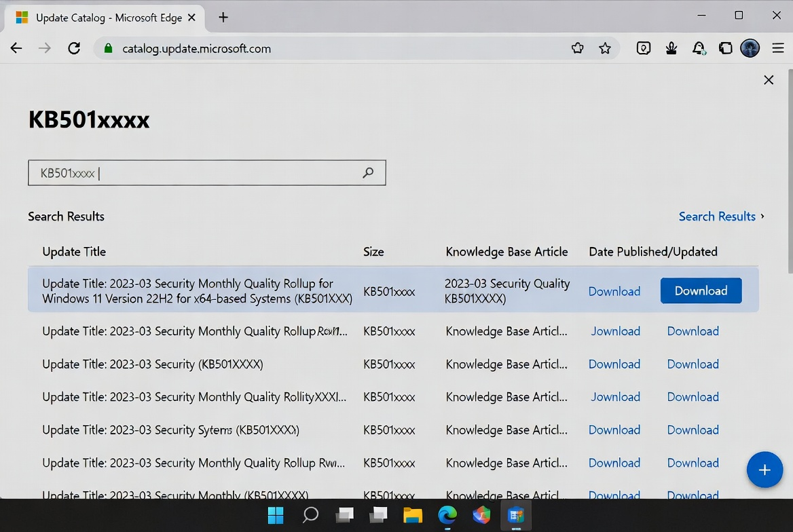Image resolution: width=793 pixels, height=532 pixels.
Task: Click the magnifier to search KB501xxxx
Action: [367, 172]
